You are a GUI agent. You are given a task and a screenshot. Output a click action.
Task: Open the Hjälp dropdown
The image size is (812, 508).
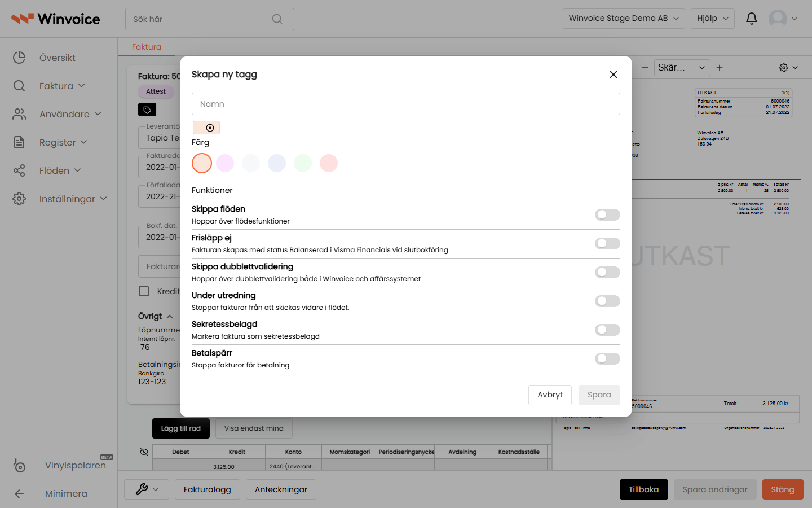[x=713, y=19]
